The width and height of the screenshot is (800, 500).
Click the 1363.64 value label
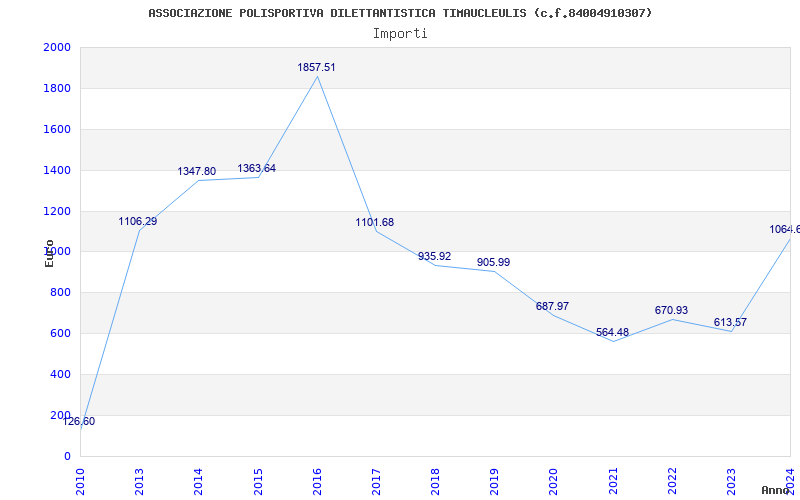click(257, 168)
